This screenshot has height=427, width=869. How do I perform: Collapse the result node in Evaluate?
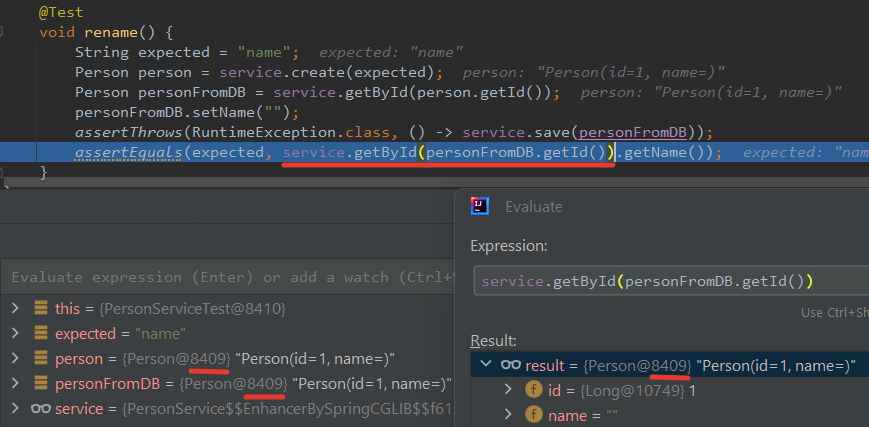tap(486, 364)
